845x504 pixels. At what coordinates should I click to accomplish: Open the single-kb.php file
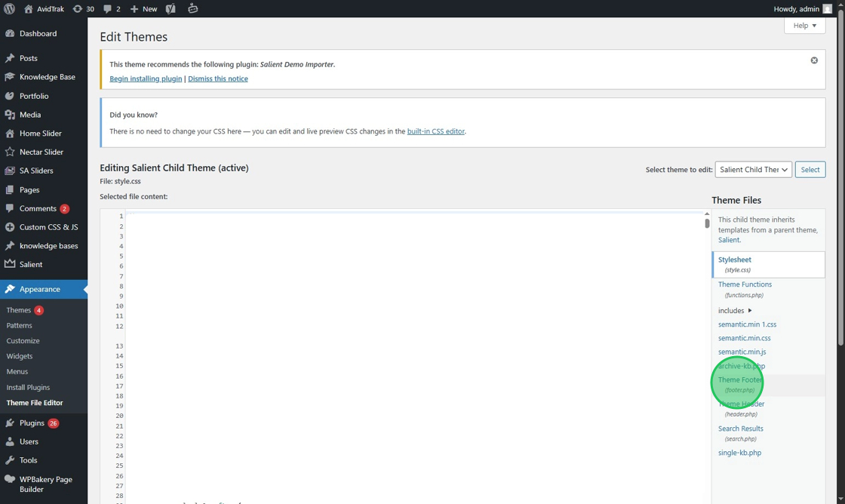(739, 452)
